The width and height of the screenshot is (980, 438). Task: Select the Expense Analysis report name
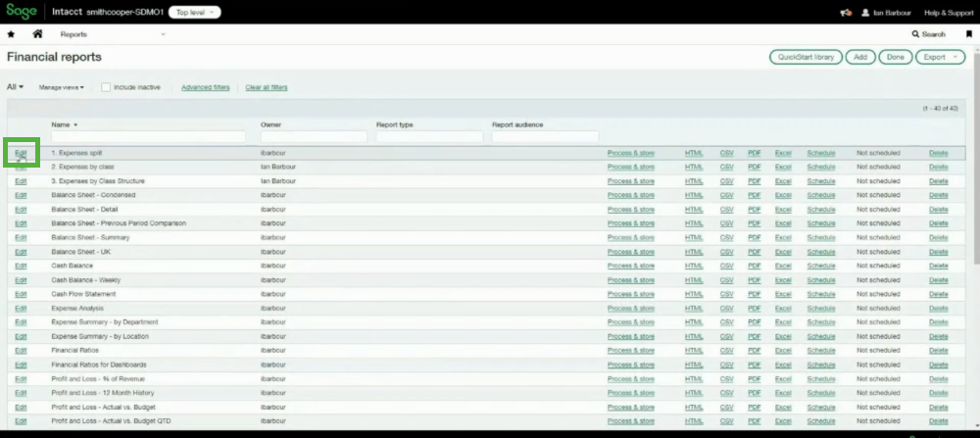point(77,308)
